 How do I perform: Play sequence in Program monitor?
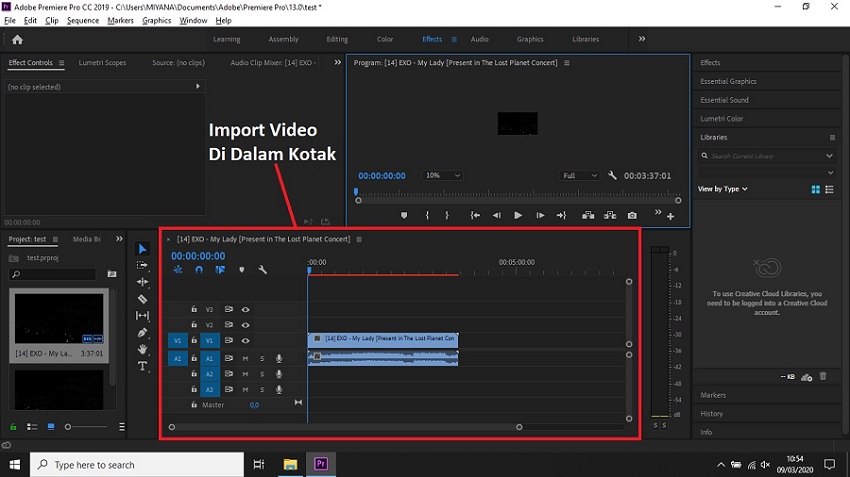coord(518,215)
